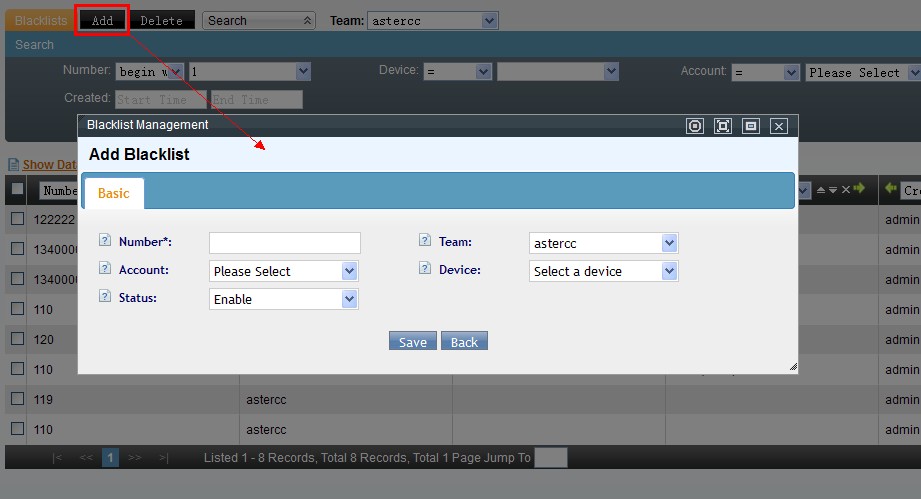Select checkbox for row number 119

17,399
